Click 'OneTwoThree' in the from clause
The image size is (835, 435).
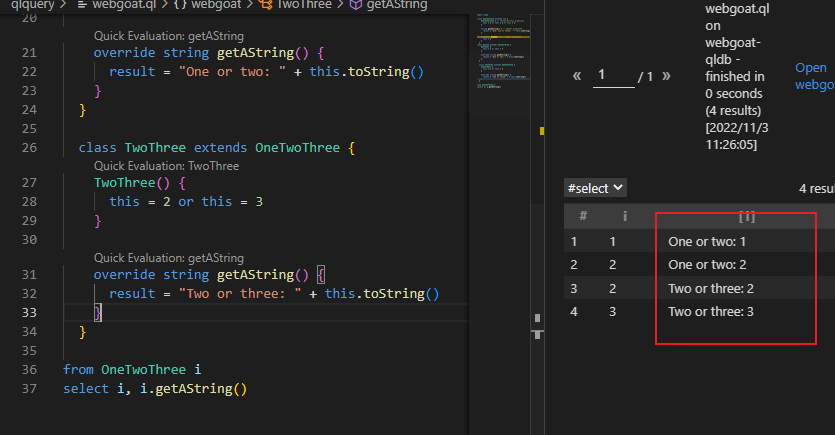click(x=143, y=370)
